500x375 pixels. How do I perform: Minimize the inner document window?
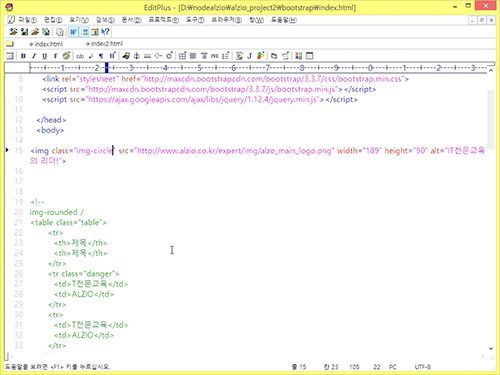472,20
